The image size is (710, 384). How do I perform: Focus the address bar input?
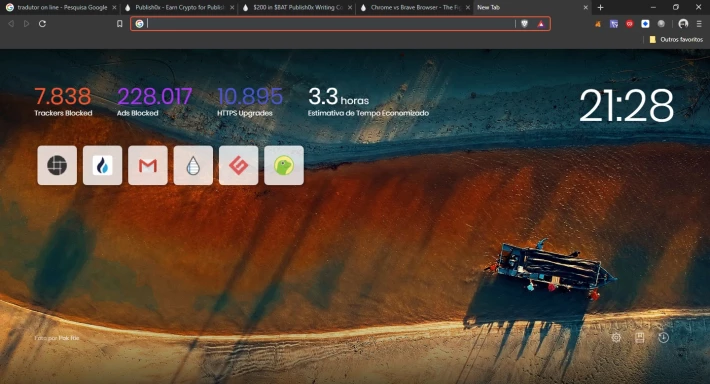[x=331, y=24]
